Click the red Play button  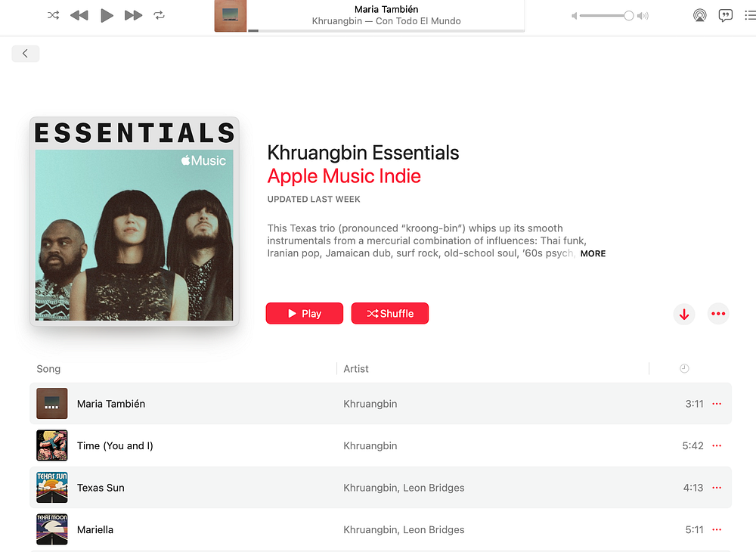tap(304, 313)
